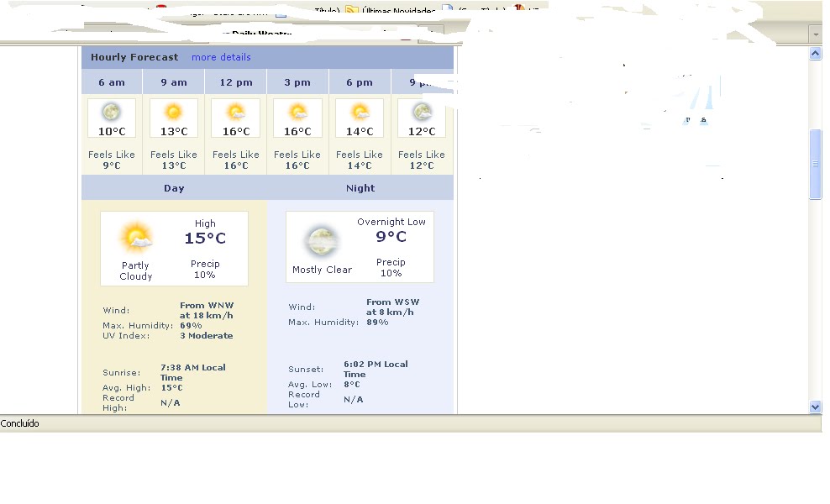Click the 6:02 PM Local Time sunset
The image size is (830, 504).
coord(376,369)
